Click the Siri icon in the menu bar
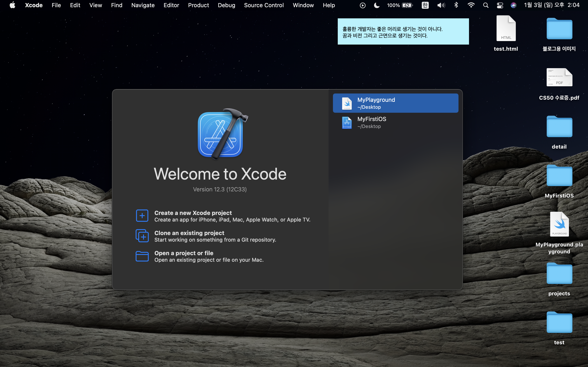 513,5
